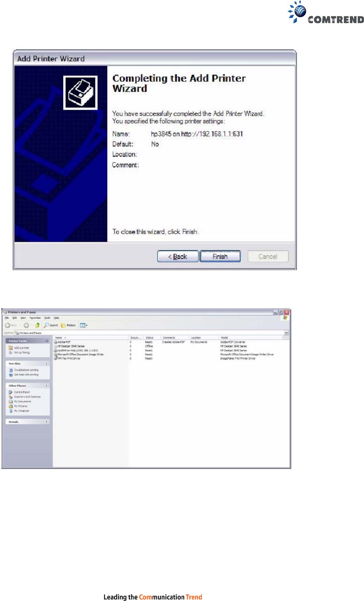Open Scanners and Cameras link

(27, 397)
